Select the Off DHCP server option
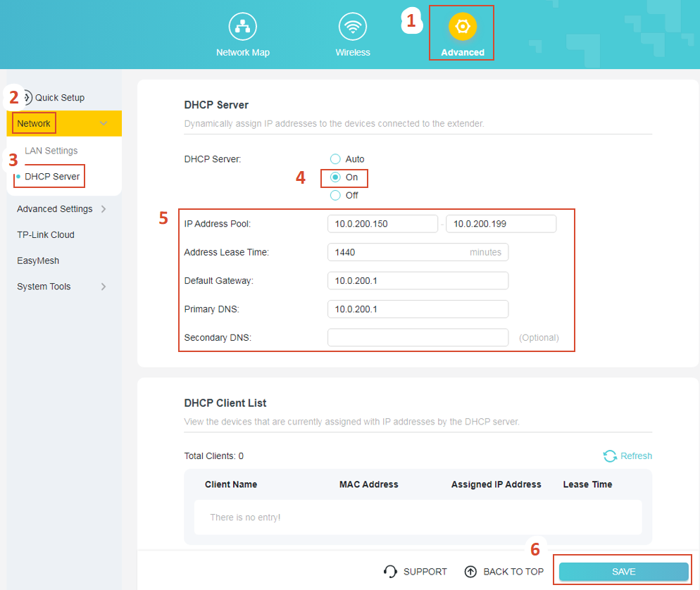The image size is (700, 590). pos(335,196)
